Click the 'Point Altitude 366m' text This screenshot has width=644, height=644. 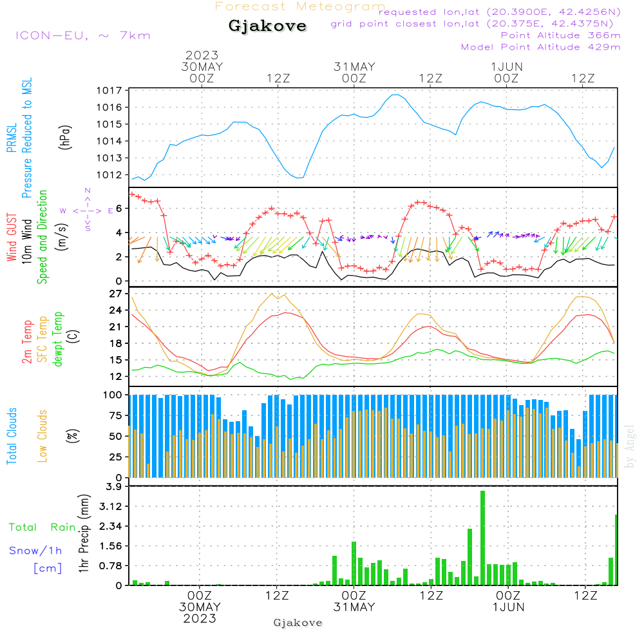click(561, 35)
